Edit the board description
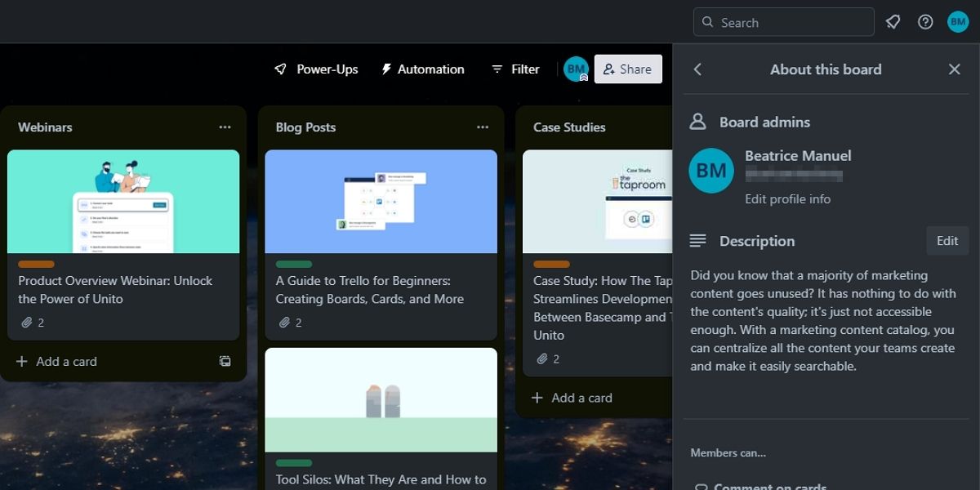The height and width of the screenshot is (490, 980). tap(947, 240)
